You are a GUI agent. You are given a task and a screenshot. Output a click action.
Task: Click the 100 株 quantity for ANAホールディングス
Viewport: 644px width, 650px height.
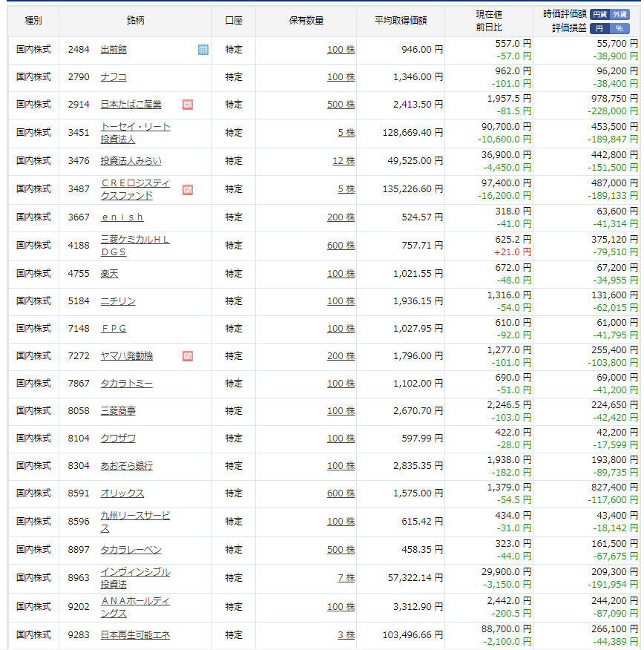click(341, 607)
